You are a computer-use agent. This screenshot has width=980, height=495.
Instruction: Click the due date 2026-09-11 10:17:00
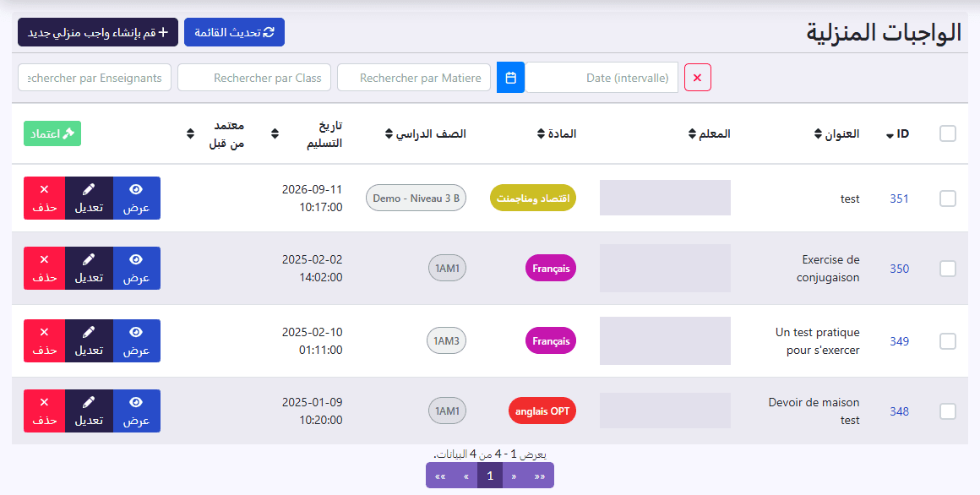coord(312,199)
